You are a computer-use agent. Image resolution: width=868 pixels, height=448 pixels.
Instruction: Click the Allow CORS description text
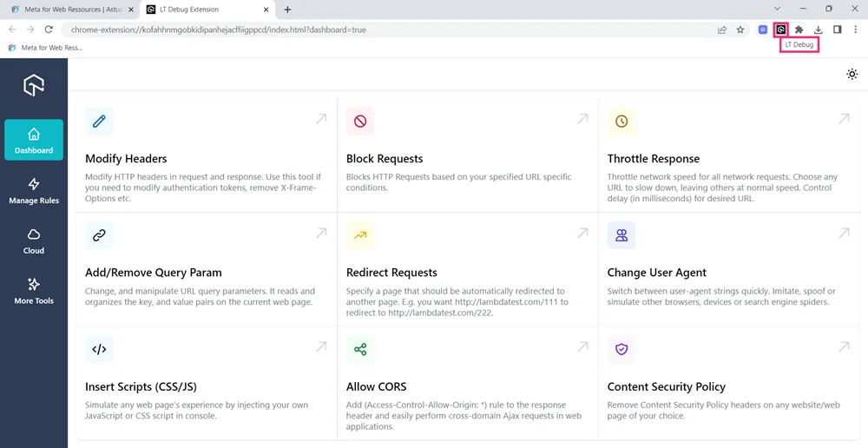point(464,416)
